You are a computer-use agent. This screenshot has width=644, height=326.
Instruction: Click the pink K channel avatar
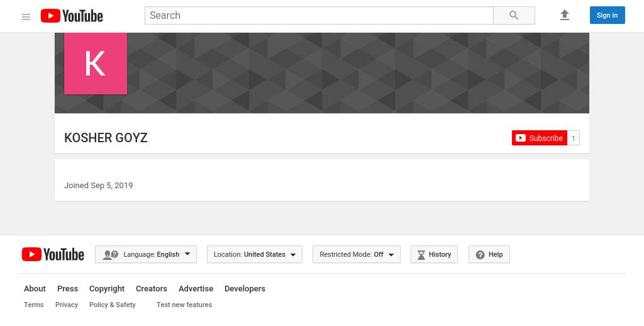[x=96, y=64]
